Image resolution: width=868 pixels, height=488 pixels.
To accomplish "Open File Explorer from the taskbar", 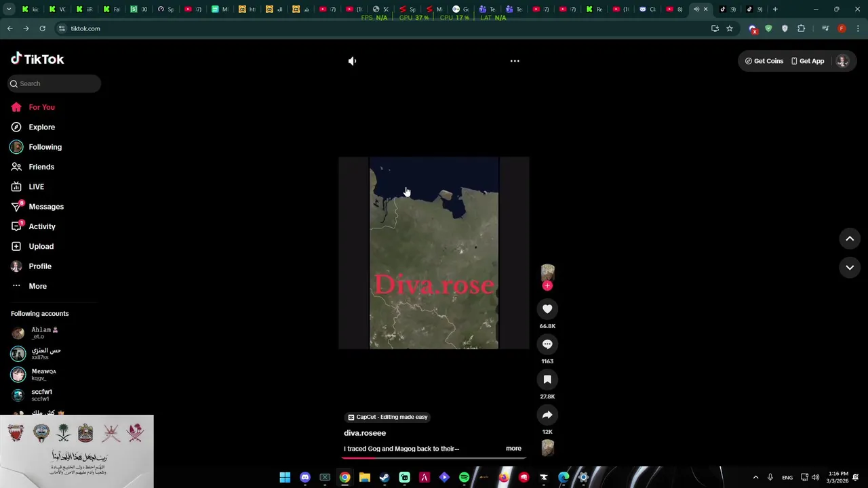I will [364, 477].
